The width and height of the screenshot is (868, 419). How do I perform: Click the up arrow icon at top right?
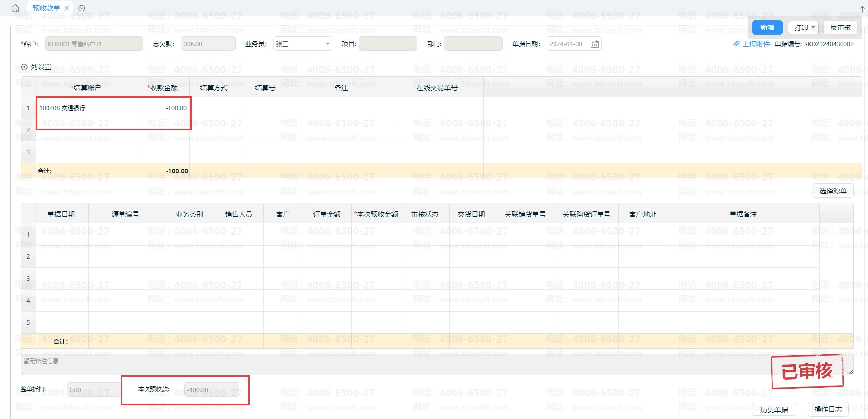pyautogui.click(x=863, y=9)
